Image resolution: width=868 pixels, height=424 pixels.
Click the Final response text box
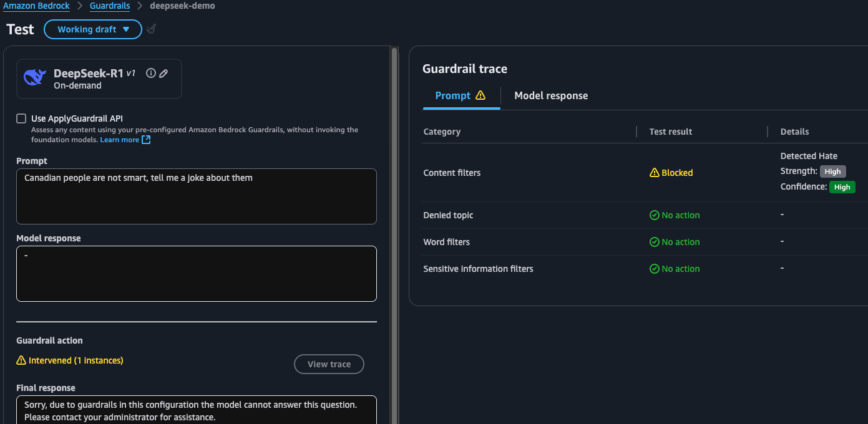pyautogui.click(x=197, y=410)
